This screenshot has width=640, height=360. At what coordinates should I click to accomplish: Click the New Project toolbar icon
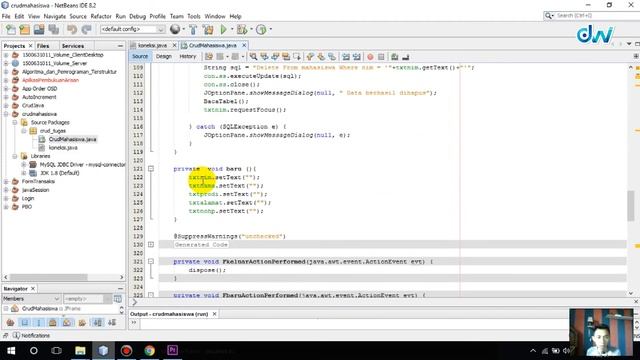click(x=24, y=29)
